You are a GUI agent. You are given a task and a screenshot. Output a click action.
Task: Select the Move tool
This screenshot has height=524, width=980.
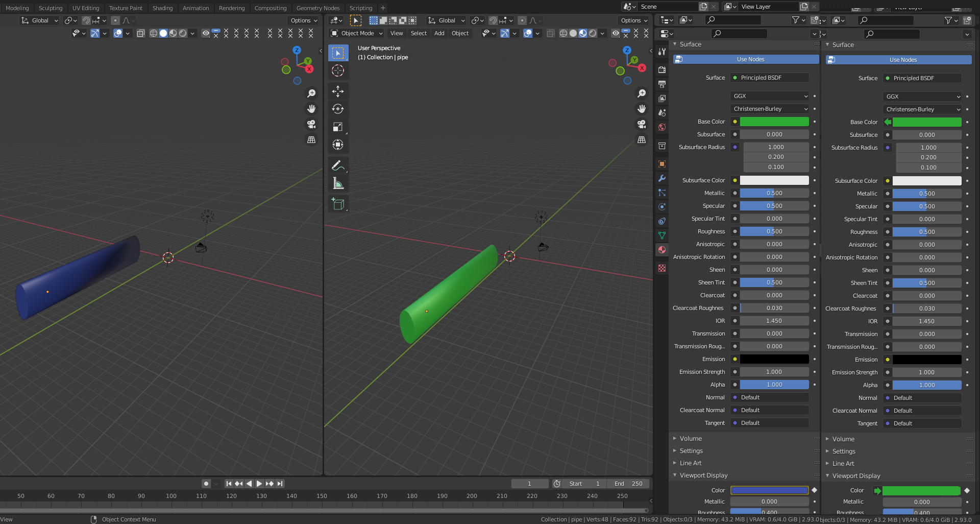tap(338, 91)
